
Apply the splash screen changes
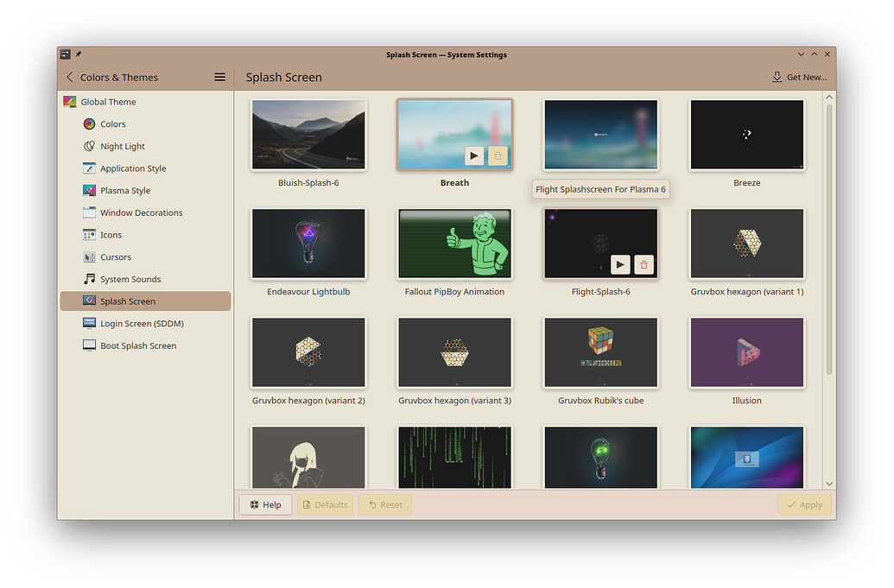[804, 504]
